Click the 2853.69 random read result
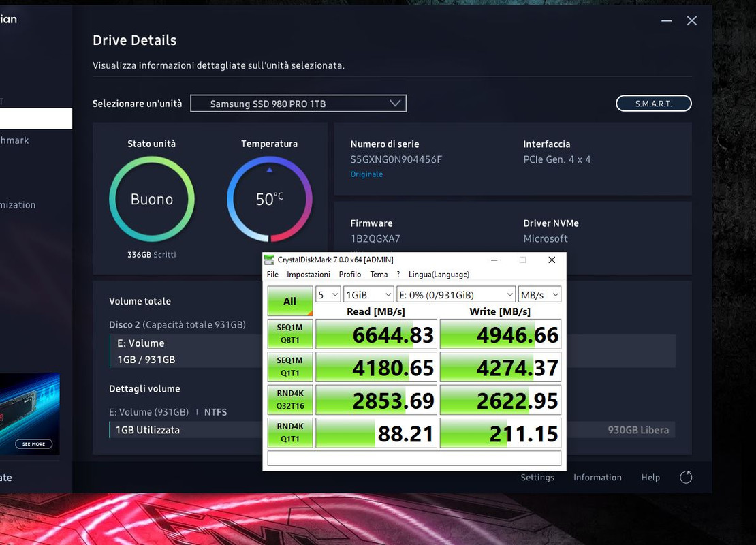The image size is (756, 545). pyautogui.click(x=376, y=400)
